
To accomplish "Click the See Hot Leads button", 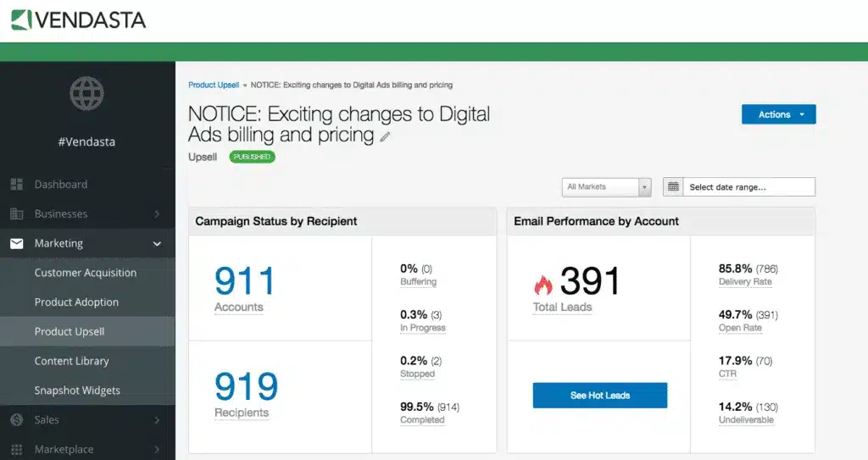I will pos(600,396).
